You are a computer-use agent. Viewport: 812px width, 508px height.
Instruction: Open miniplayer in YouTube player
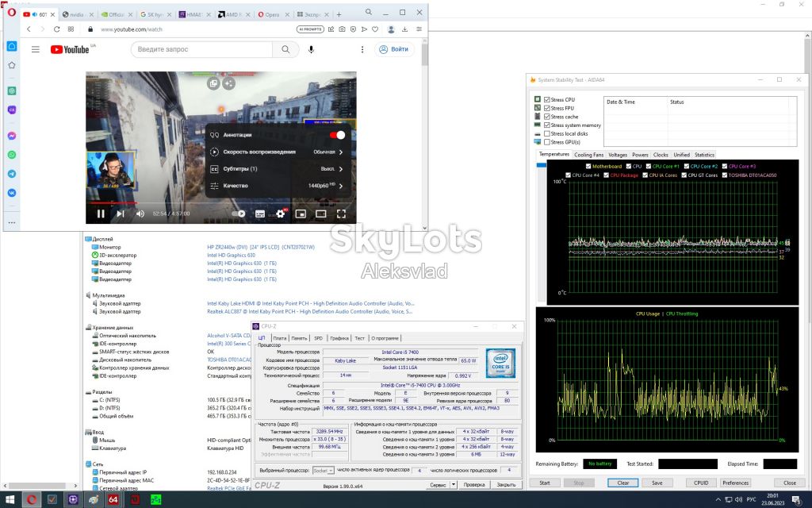(x=301, y=214)
